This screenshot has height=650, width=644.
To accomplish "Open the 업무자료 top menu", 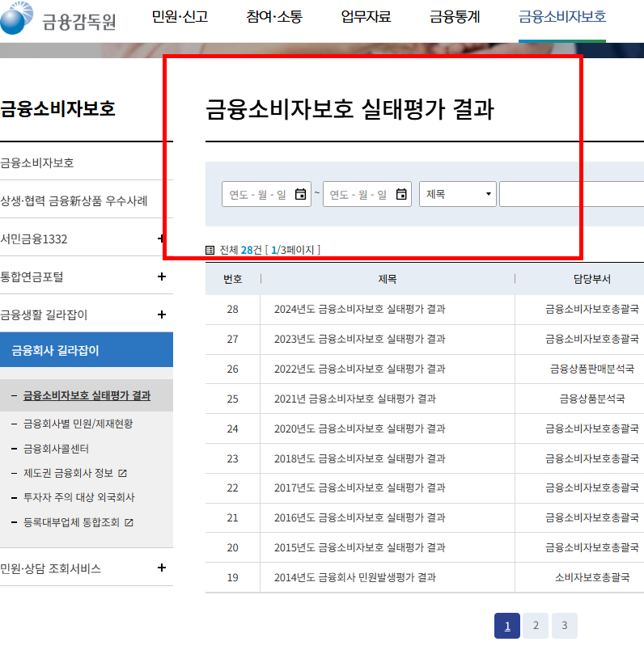I will click(x=366, y=17).
